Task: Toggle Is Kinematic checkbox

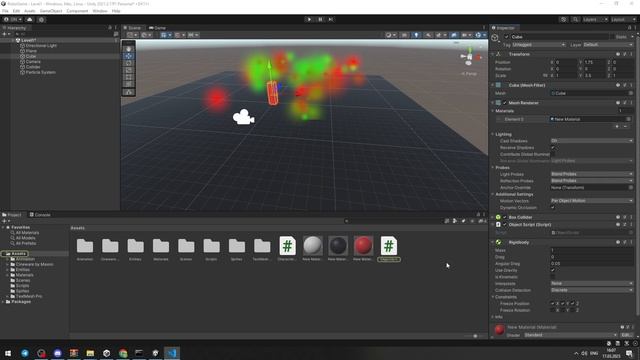Action: 553,277
